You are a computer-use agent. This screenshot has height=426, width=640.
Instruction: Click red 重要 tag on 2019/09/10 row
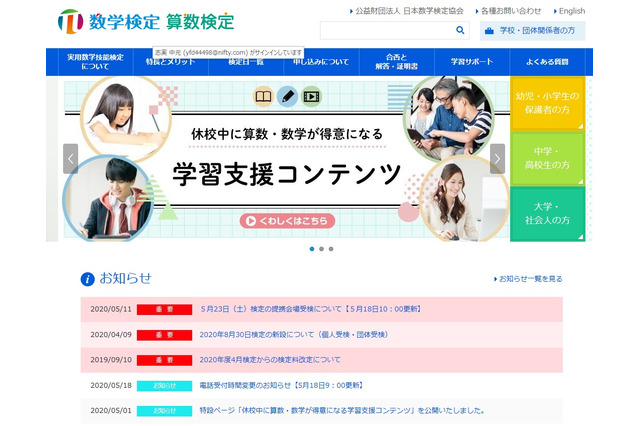pos(164,360)
